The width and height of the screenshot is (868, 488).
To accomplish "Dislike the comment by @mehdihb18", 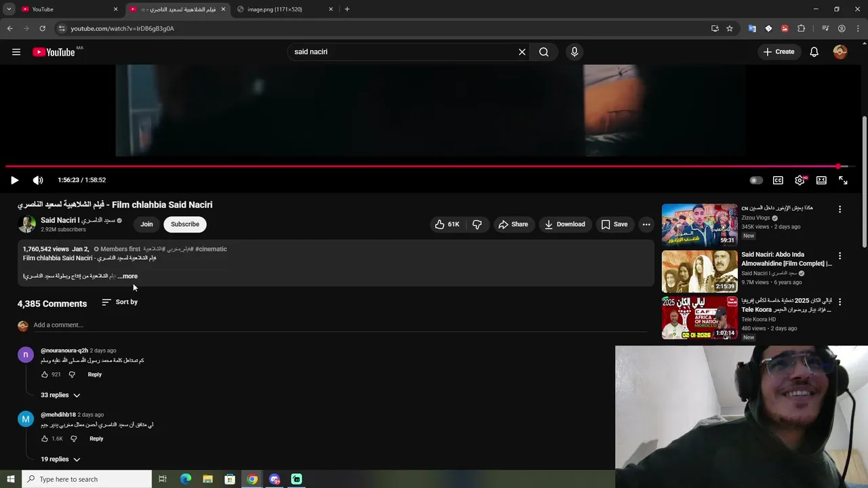I will [x=74, y=439].
